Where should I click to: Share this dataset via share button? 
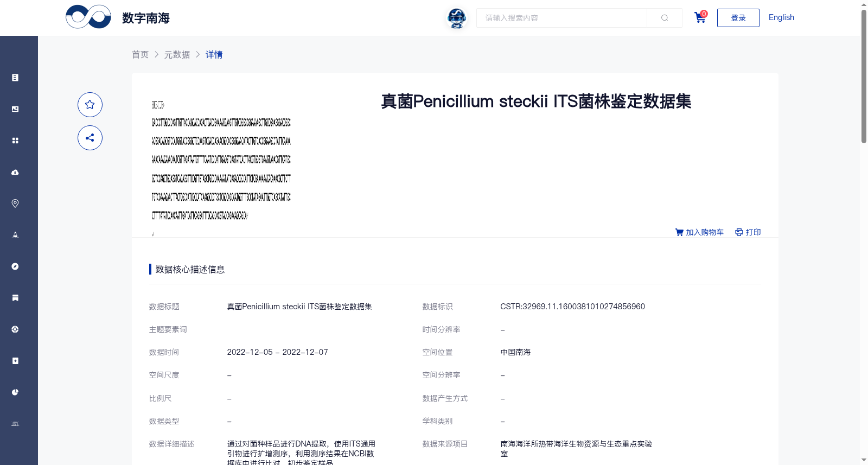90,138
